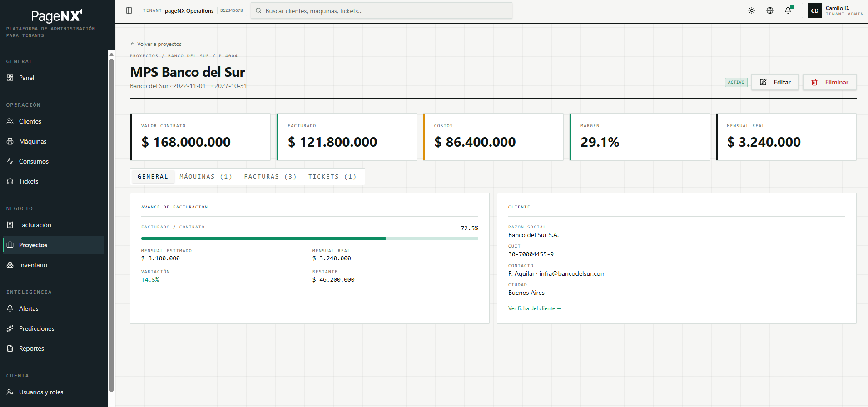The width and height of the screenshot is (868, 407).
Task: Open Máquinas in the sidebar
Action: click(x=54, y=141)
